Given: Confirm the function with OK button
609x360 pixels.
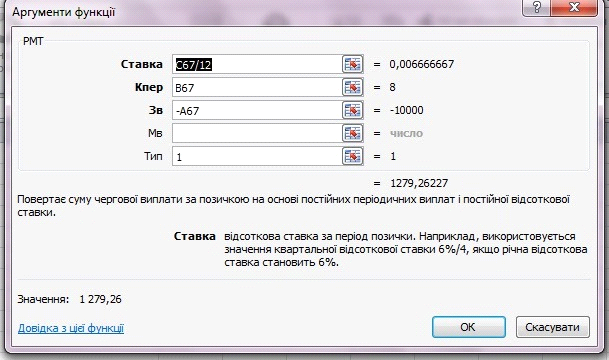Looking at the screenshot, I should [468, 327].
